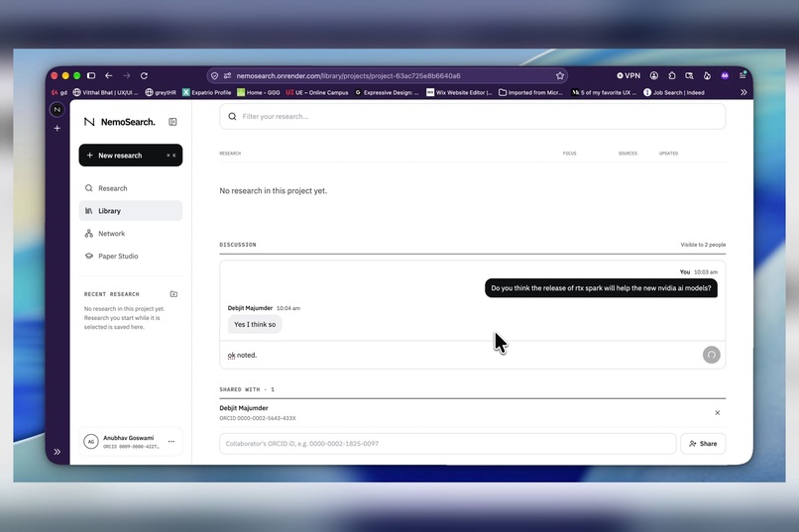Bookmark page using star icon
The height and width of the screenshot is (532, 799).
point(560,75)
